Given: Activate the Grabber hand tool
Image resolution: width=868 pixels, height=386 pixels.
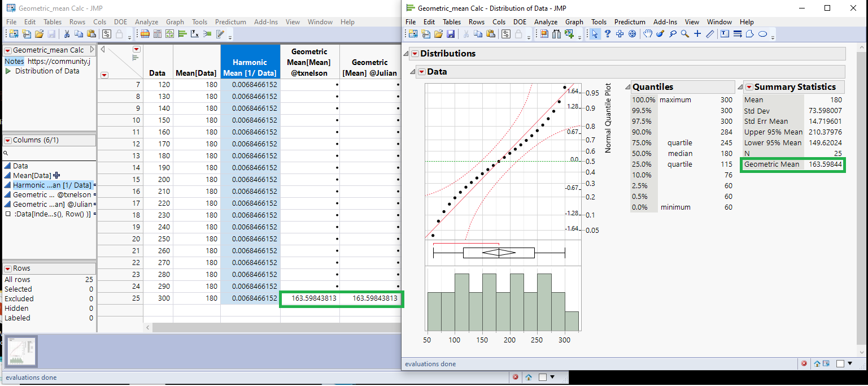Looking at the screenshot, I should pyautogui.click(x=648, y=34).
